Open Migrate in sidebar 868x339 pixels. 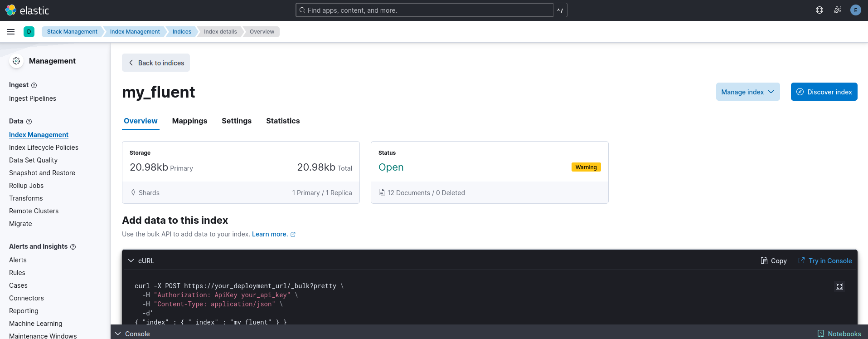[20, 224]
